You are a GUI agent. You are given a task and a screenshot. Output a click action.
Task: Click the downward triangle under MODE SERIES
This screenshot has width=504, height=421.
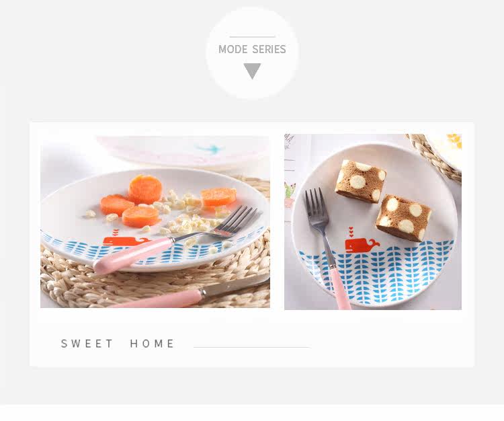[252, 71]
